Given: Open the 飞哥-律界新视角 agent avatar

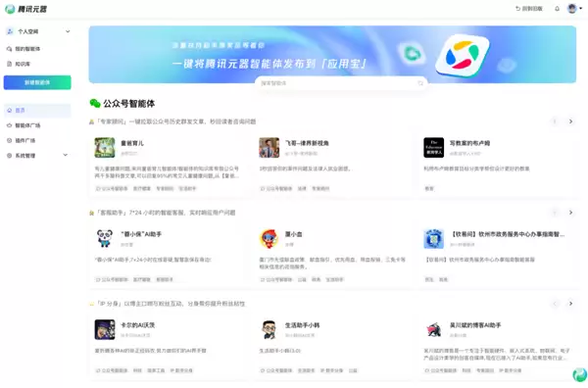Looking at the screenshot, I should (x=269, y=148).
